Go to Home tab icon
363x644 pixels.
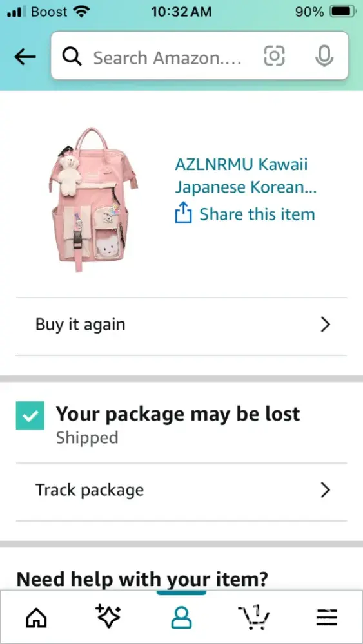(x=36, y=618)
